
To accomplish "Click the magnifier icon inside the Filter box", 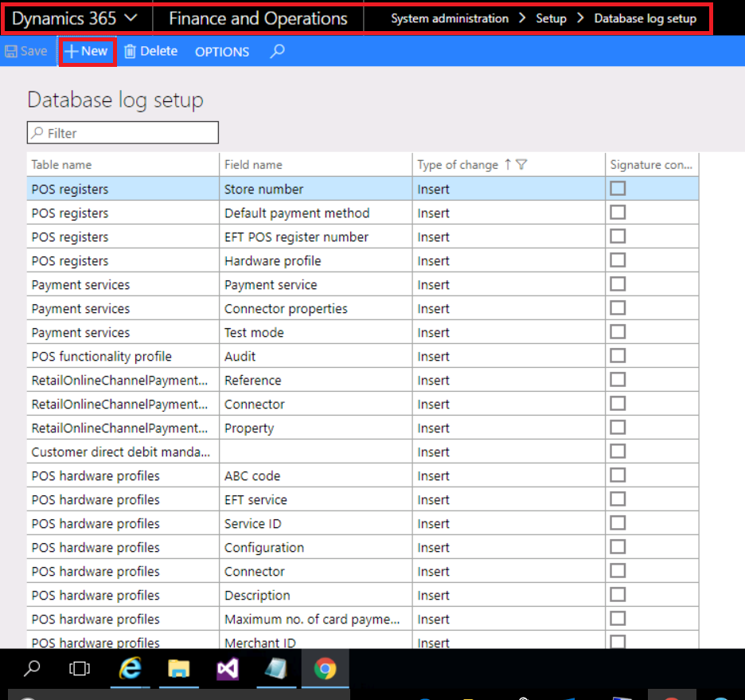I will pos(36,132).
